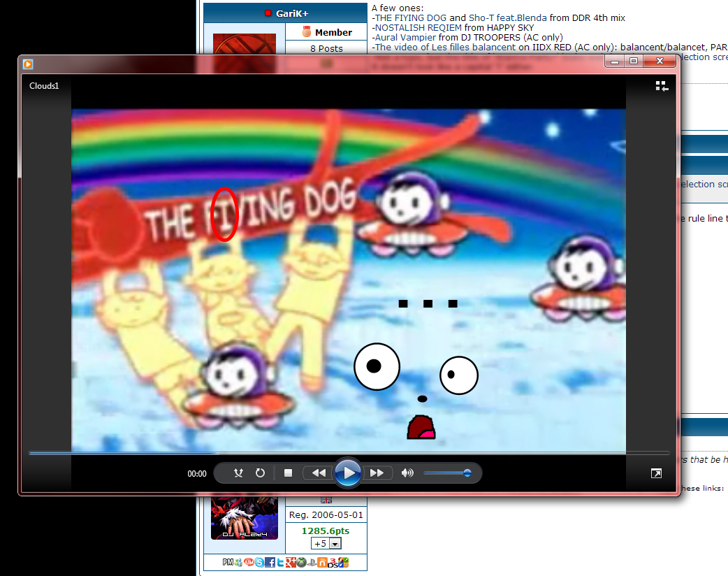
Task: Click the Reg. 2006-05-01 text
Action: 326,514
